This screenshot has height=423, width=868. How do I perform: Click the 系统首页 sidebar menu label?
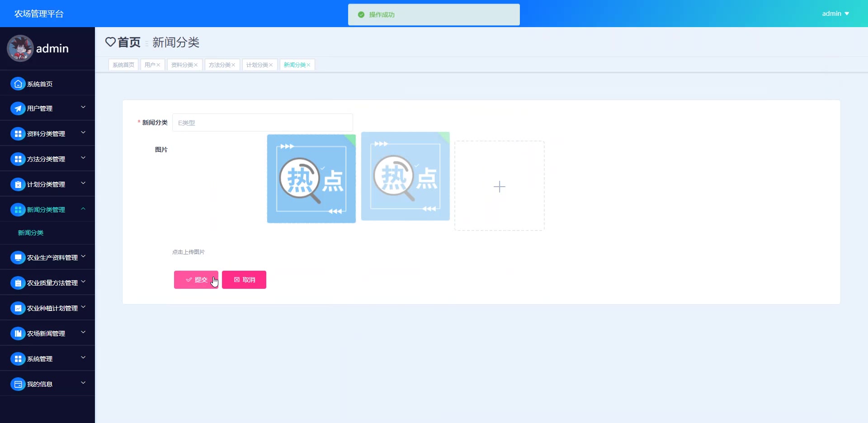click(x=40, y=84)
